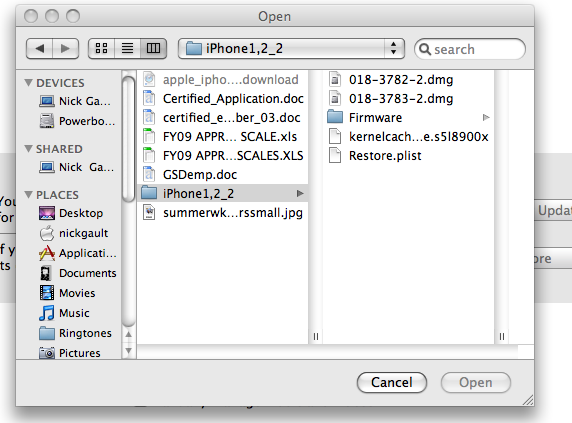Go forward with the right arrow button

pos(66,48)
